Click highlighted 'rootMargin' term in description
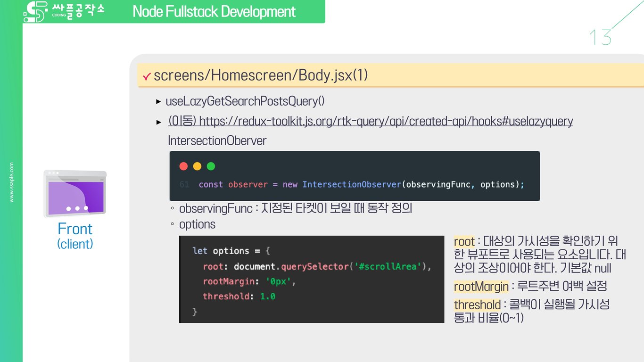The height and width of the screenshot is (362, 644). [x=481, y=286]
